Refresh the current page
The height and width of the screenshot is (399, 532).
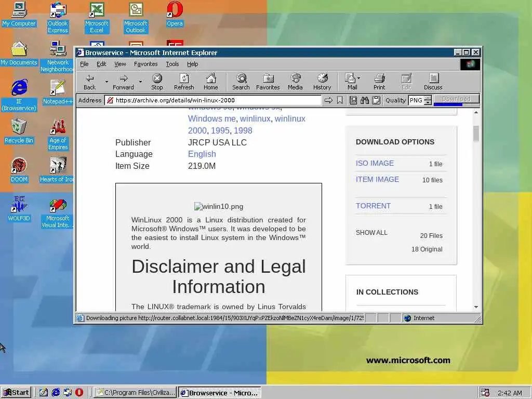(x=184, y=82)
